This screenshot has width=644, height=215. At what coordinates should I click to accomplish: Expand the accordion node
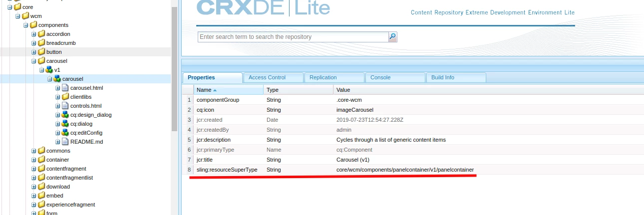(34, 34)
